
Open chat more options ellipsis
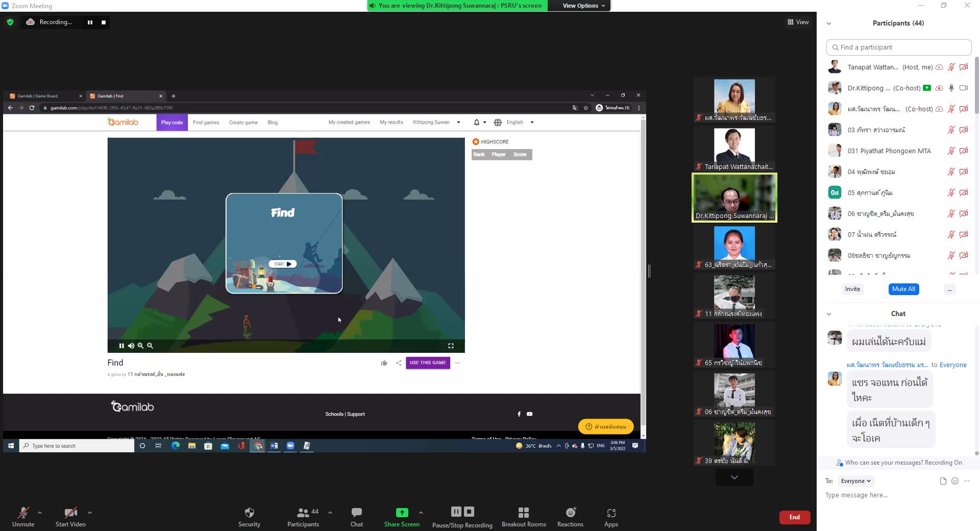point(967,481)
